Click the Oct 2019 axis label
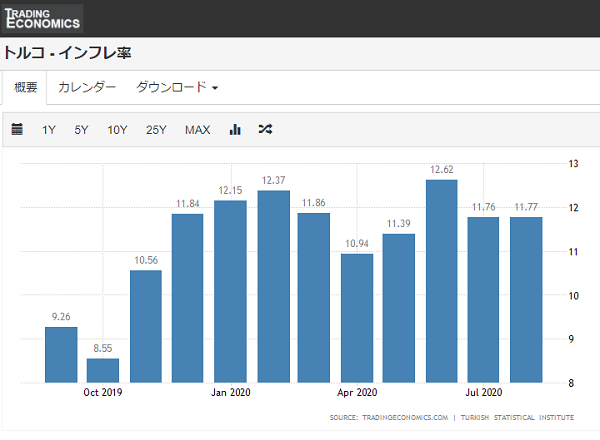600x440 pixels. coord(103,393)
